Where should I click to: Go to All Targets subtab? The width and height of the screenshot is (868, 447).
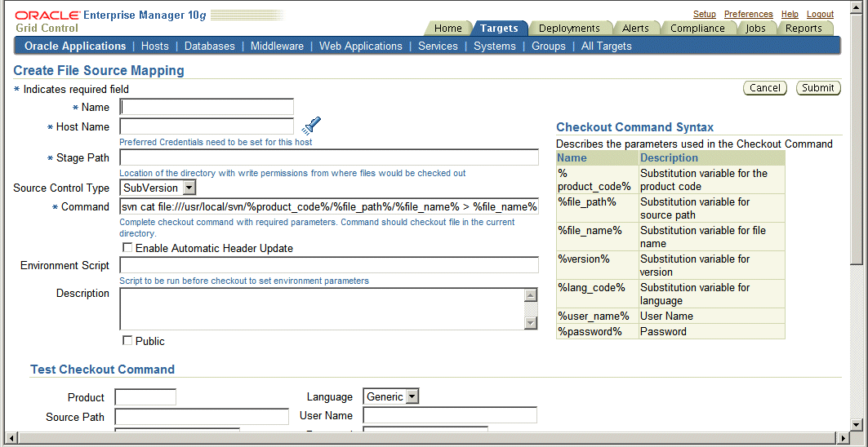pyautogui.click(x=606, y=46)
